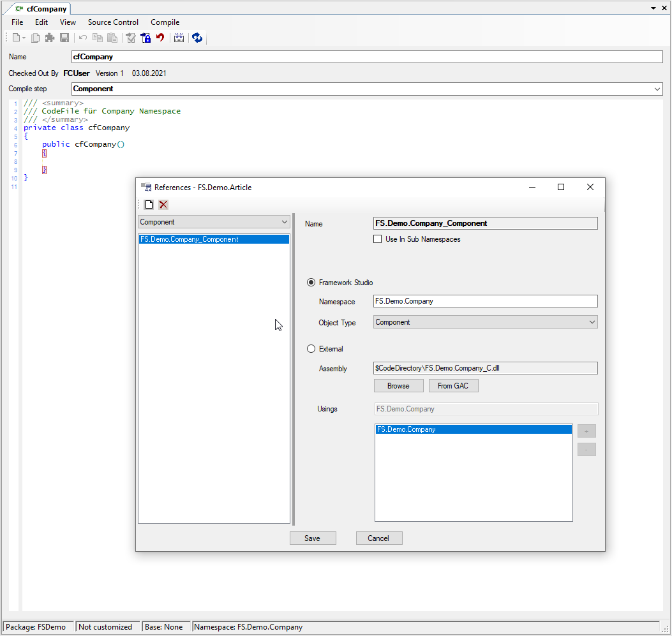Click the Copy icon in toolbar

[x=97, y=38]
